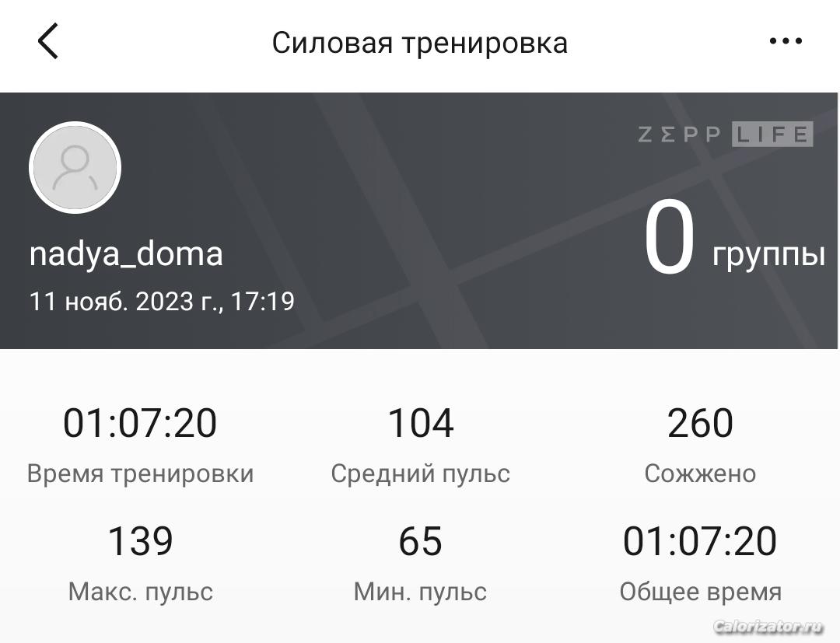Tap the Средний пульс label
The image size is (840, 643).
(x=421, y=474)
